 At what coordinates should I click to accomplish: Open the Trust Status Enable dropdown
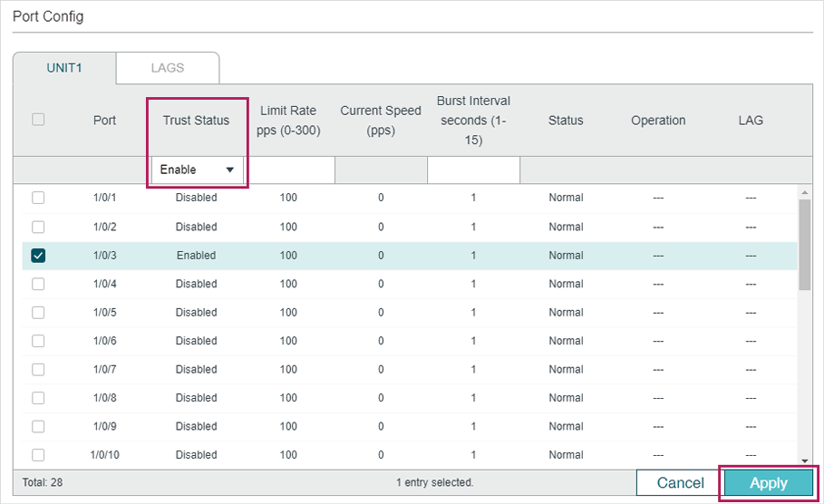tap(198, 170)
